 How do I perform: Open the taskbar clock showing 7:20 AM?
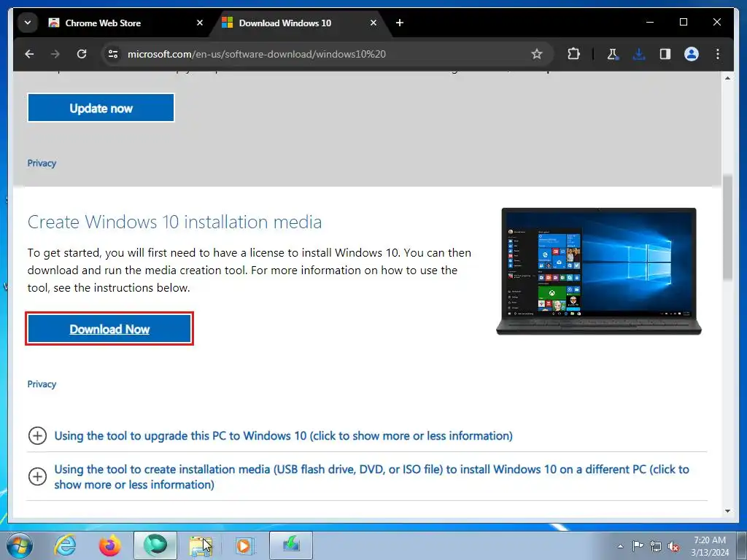pyautogui.click(x=710, y=546)
